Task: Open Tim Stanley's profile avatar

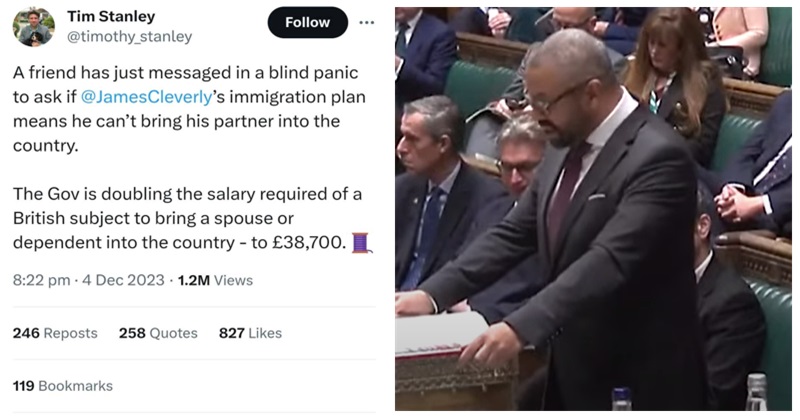Action: (34, 27)
